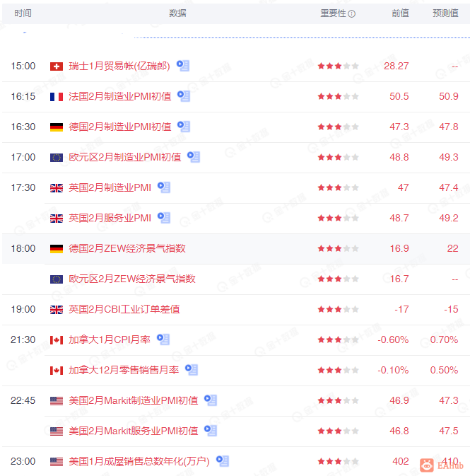The height and width of the screenshot is (476, 470).
Task: Click the German flag in the 16:30 row
Action: 57,127
